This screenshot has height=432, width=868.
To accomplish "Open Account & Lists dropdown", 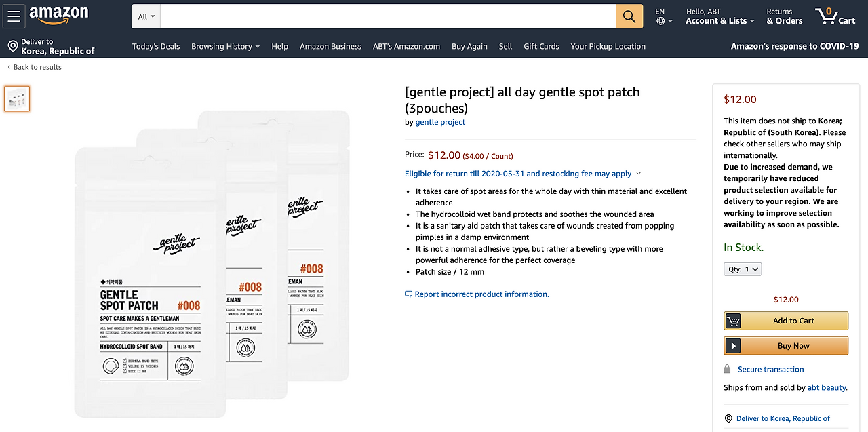I will click(720, 16).
